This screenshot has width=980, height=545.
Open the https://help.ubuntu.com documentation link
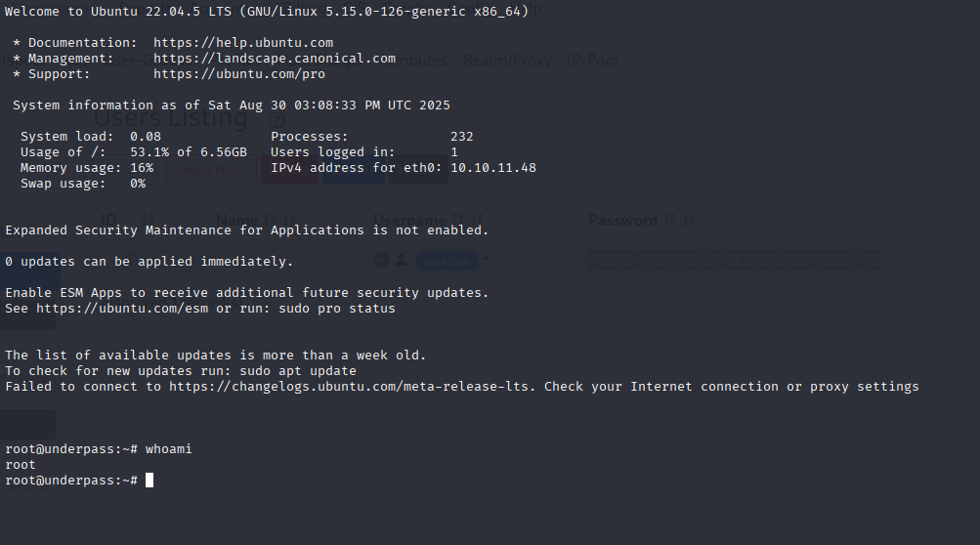click(x=243, y=43)
